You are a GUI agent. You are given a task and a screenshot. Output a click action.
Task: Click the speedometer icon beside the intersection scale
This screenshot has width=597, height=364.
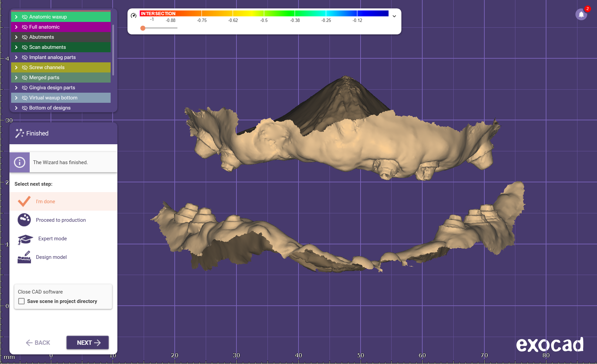(134, 16)
